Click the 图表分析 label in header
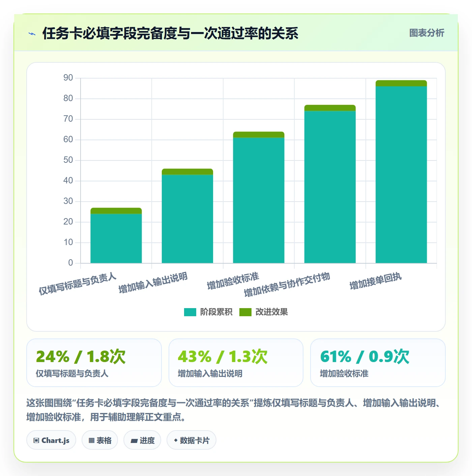The width and height of the screenshot is (472, 476). pos(426,33)
